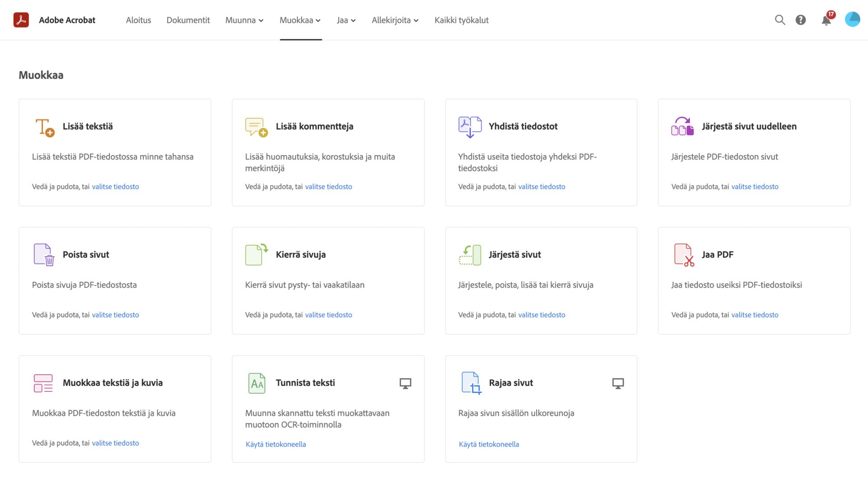The width and height of the screenshot is (868, 494).
Task: Click valitse tiedosto under Yhdistä tiedostot
Action: [542, 186]
